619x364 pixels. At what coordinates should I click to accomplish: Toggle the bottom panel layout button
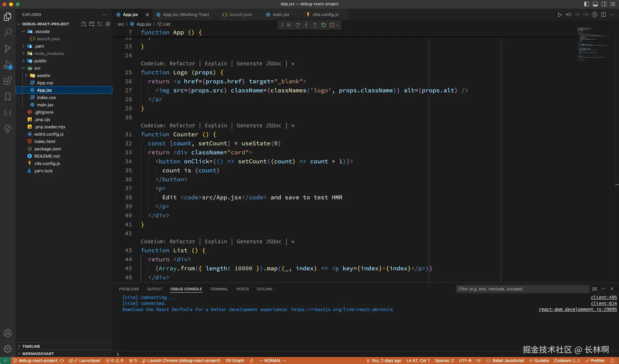pyautogui.click(x=595, y=4)
